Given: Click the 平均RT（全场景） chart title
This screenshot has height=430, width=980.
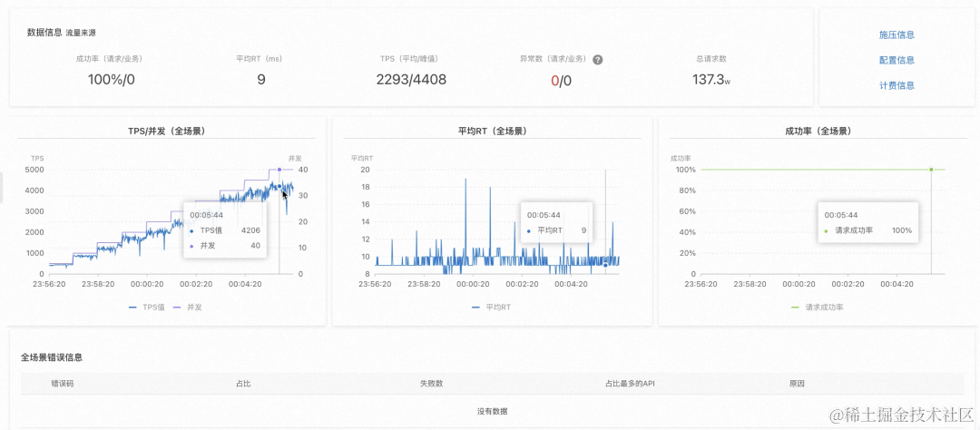Looking at the screenshot, I should (x=492, y=132).
